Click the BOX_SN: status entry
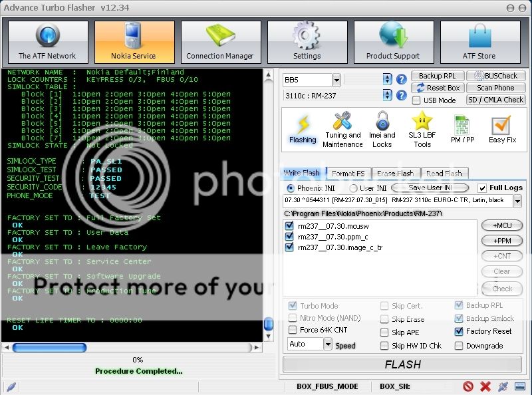 (394, 386)
